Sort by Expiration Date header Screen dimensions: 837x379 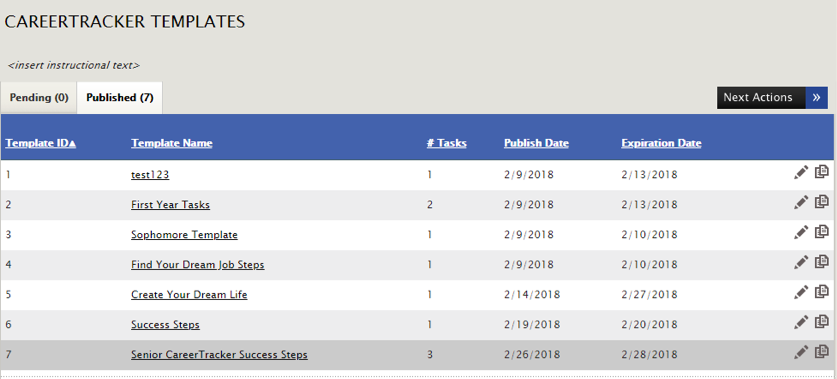coord(661,143)
